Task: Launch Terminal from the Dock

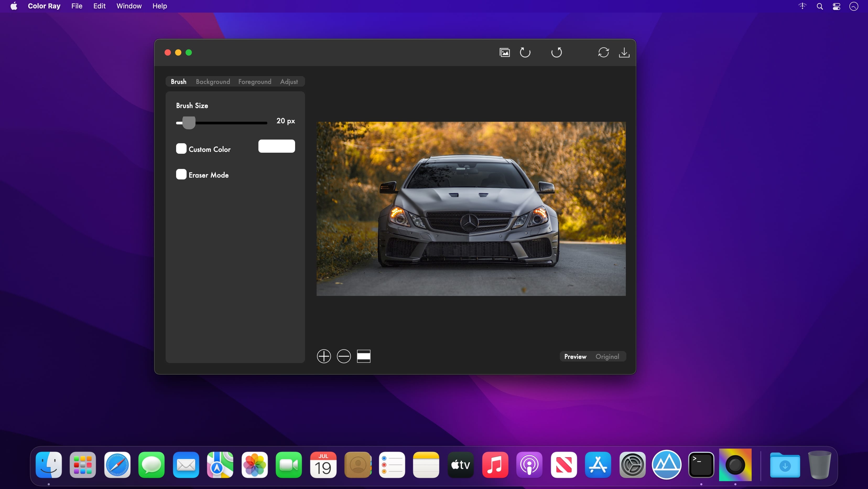Action: 701,465
